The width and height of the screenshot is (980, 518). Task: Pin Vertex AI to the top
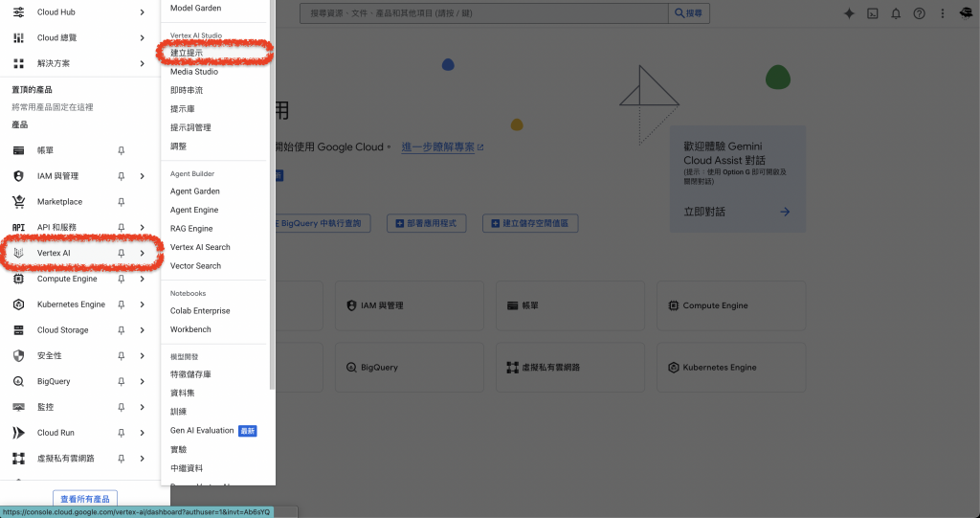pos(122,253)
